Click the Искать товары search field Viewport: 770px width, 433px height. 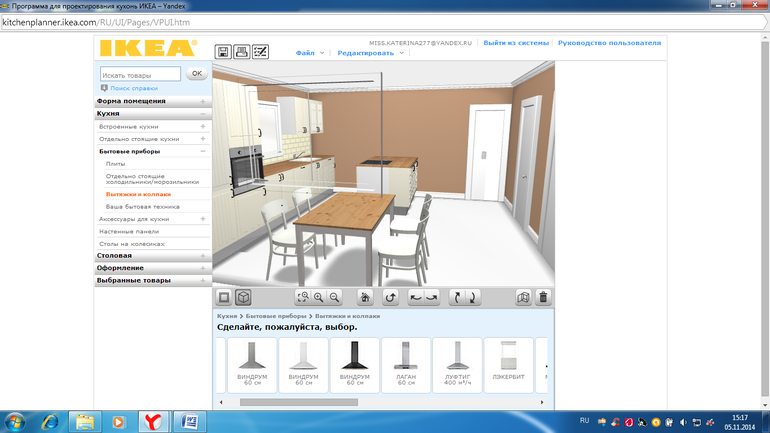140,74
